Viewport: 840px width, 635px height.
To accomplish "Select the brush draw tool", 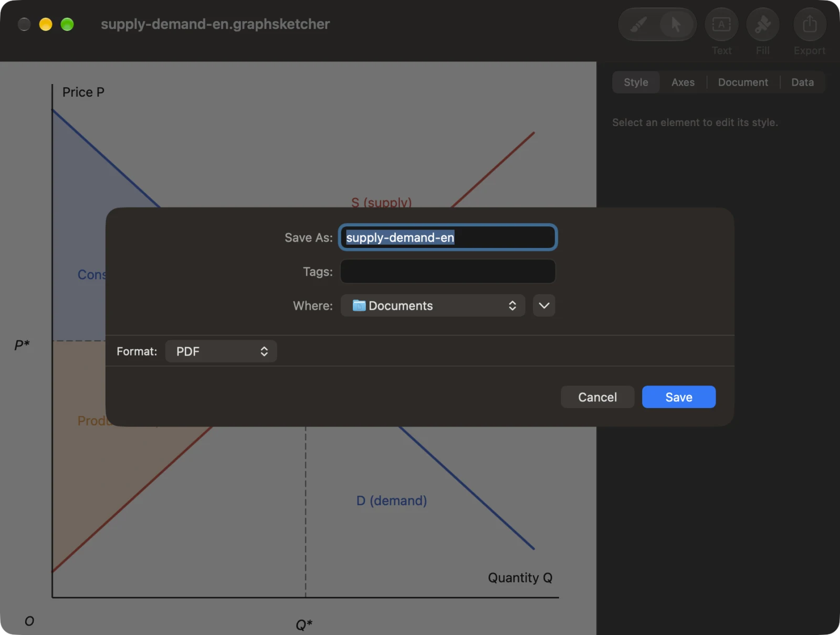I will [638, 24].
